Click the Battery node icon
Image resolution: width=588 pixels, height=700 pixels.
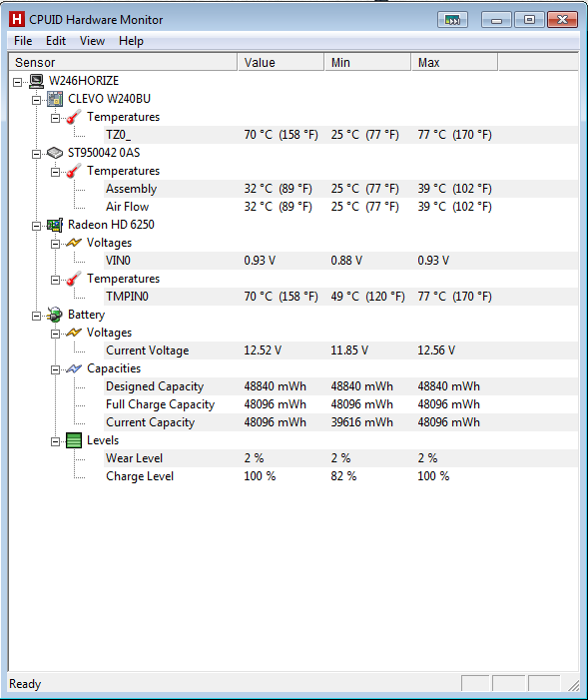(55, 315)
